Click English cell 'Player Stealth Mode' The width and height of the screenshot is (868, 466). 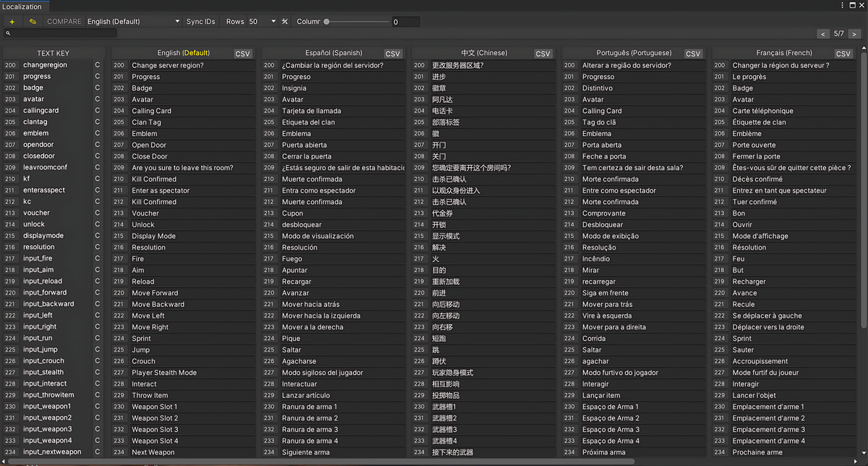pyautogui.click(x=192, y=373)
